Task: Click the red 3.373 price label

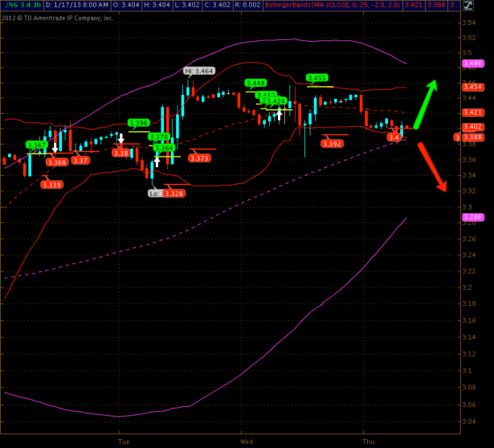Action: 199,158
